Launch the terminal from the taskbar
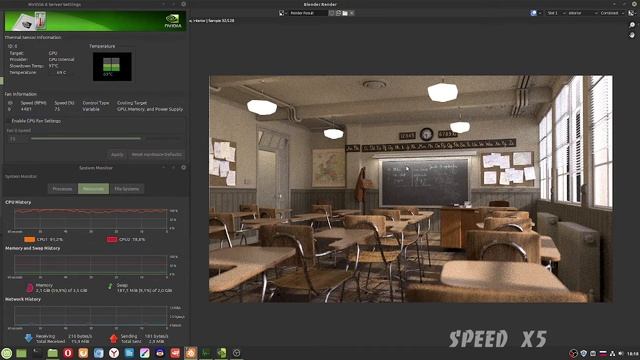The image size is (640, 360). point(37,353)
